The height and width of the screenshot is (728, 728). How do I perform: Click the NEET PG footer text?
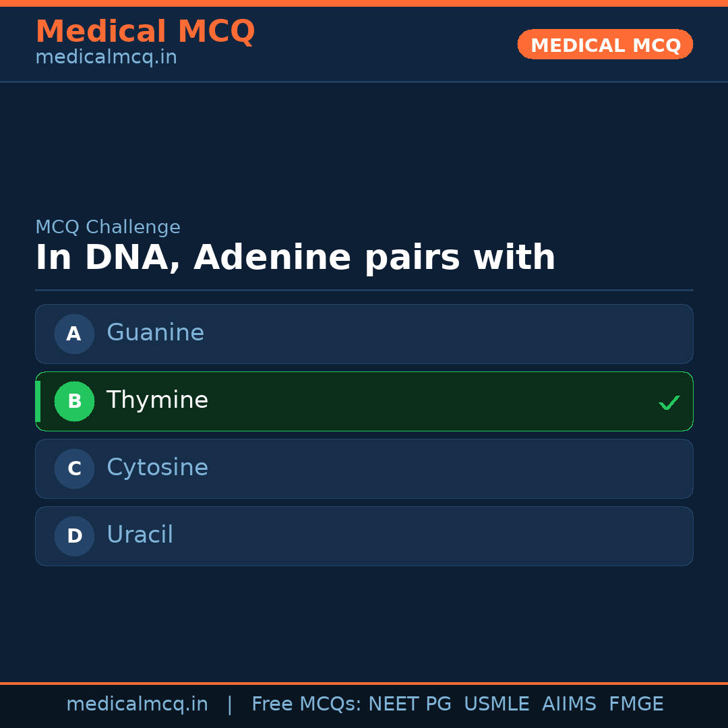(410, 704)
